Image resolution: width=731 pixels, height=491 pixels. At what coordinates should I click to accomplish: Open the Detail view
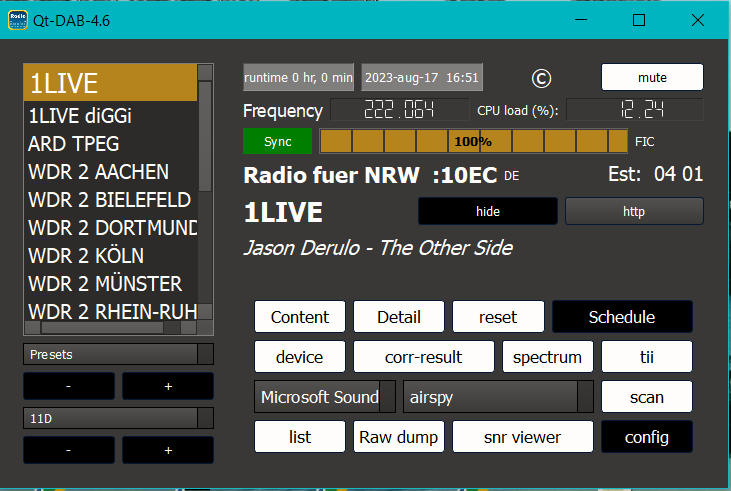(x=399, y=317)
